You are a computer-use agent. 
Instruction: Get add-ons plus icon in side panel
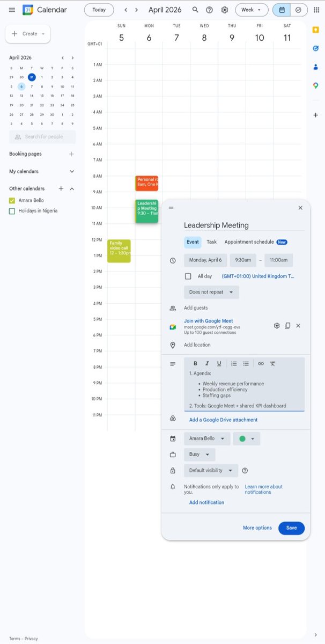(x=316, y=115)
